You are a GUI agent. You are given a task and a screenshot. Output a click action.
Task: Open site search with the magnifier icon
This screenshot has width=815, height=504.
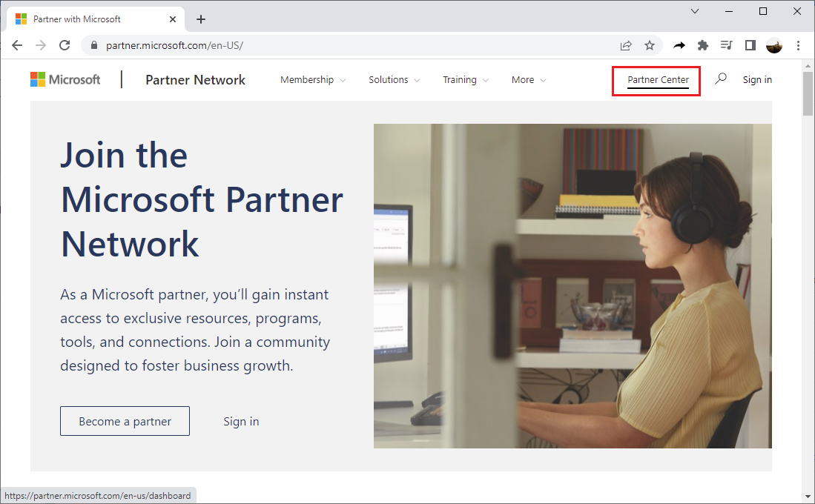(x=720, y=79)
